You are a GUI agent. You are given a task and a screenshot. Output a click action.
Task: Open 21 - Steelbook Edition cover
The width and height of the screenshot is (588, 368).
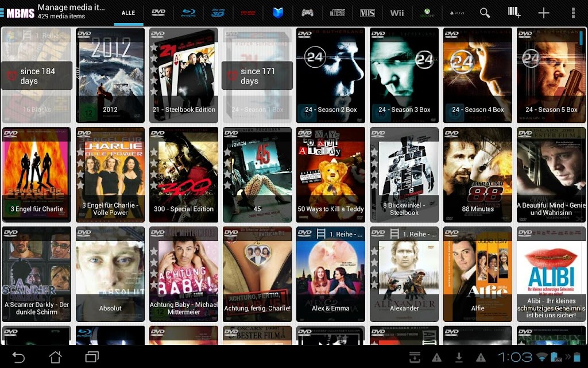pyautogui.click(x=184, y=75)
